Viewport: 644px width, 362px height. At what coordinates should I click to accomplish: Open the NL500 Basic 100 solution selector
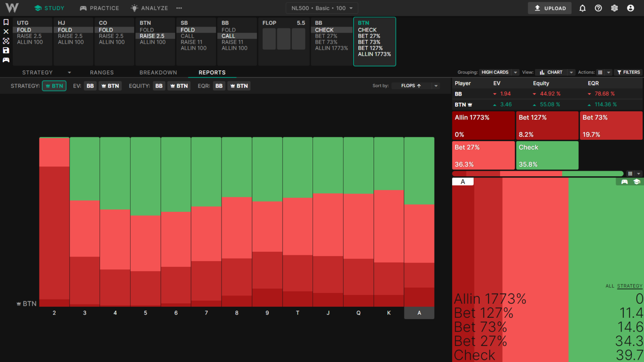pyautogui.click(x=322, y=8)
